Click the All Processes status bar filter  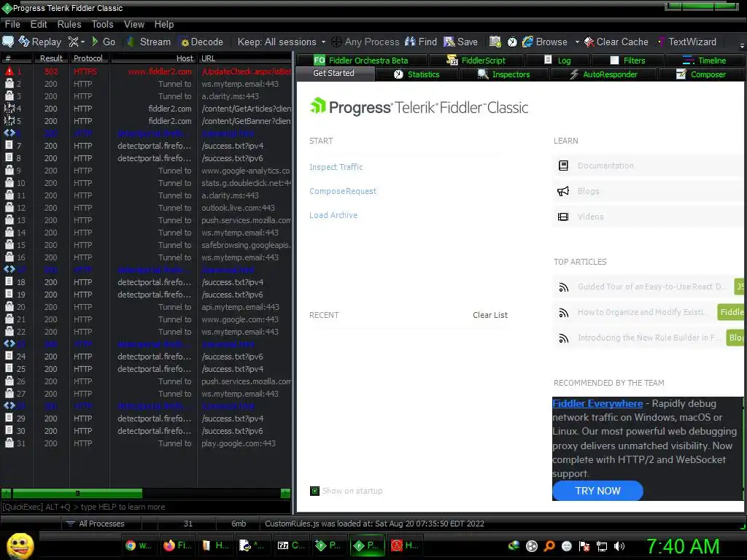pos(101,524)
